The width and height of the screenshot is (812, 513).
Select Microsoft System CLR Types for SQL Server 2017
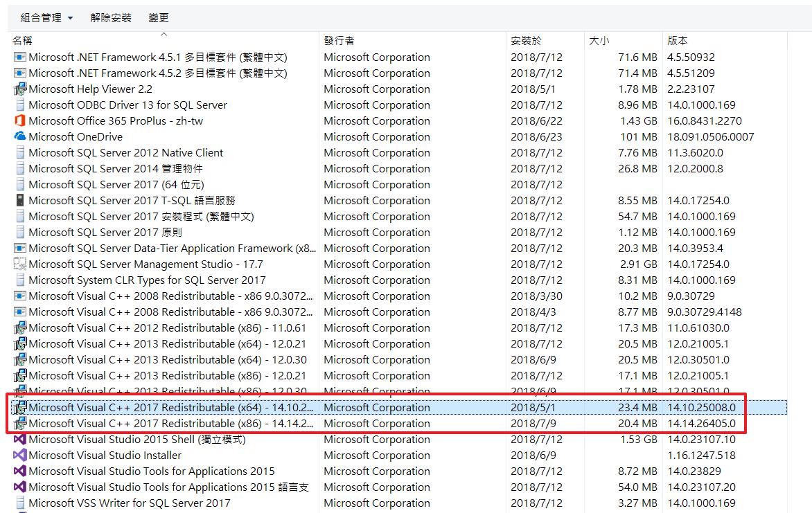click(x=147, y=280)
